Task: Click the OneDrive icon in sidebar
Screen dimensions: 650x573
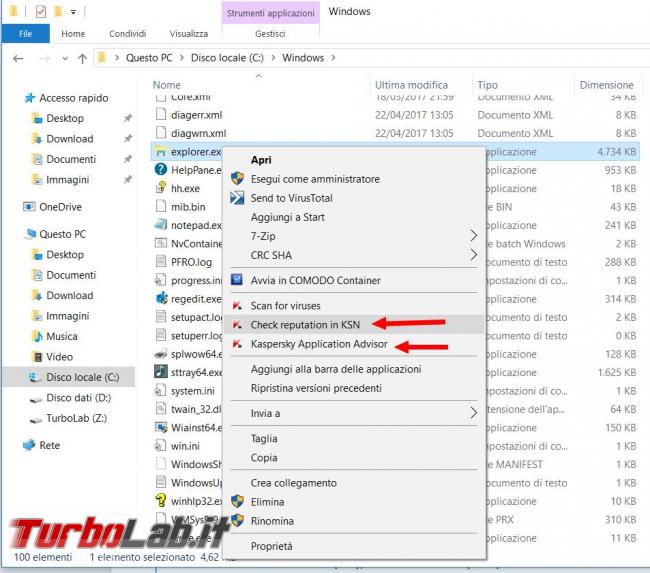Action: pos(29,206)
